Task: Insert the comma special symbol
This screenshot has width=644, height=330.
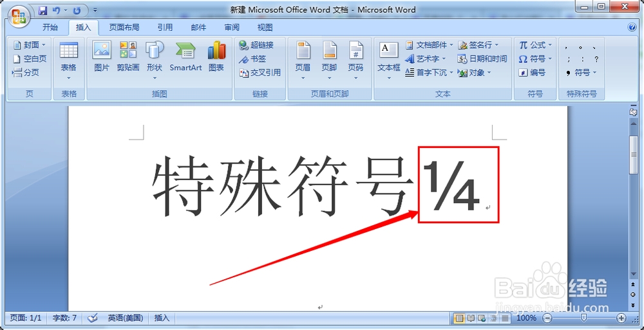Action: coord(566,47)
